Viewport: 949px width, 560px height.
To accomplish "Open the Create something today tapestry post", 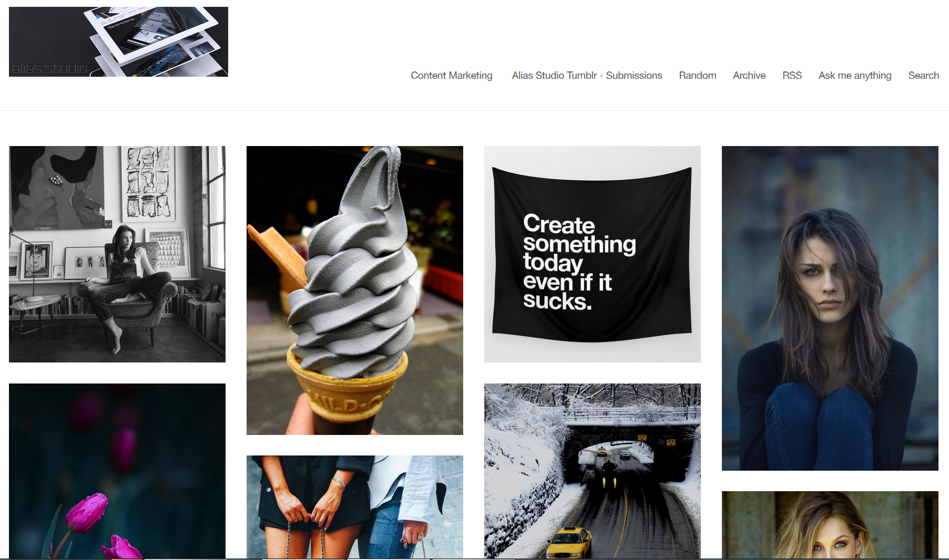I will (x=593, y=254).
